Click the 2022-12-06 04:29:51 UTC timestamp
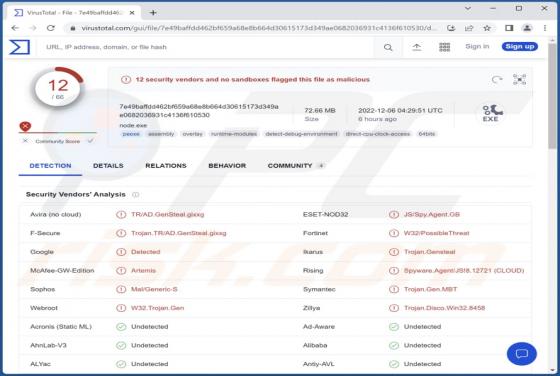 (x=400, y=110)
